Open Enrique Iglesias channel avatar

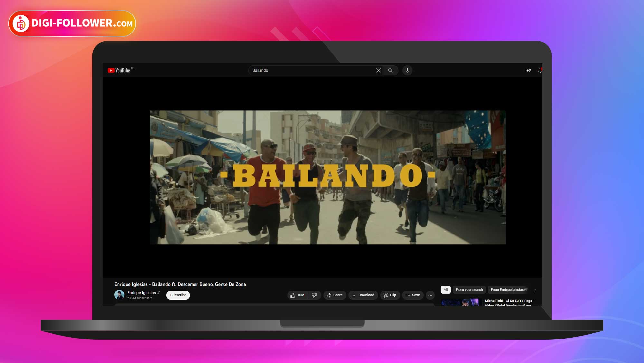click(x=119, y=295)
